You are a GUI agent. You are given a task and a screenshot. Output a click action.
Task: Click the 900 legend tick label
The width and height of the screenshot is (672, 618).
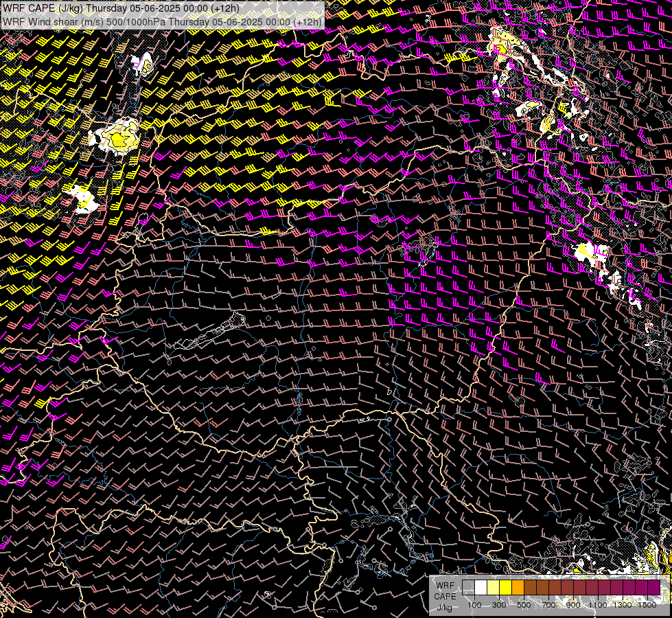click(573, 605)
